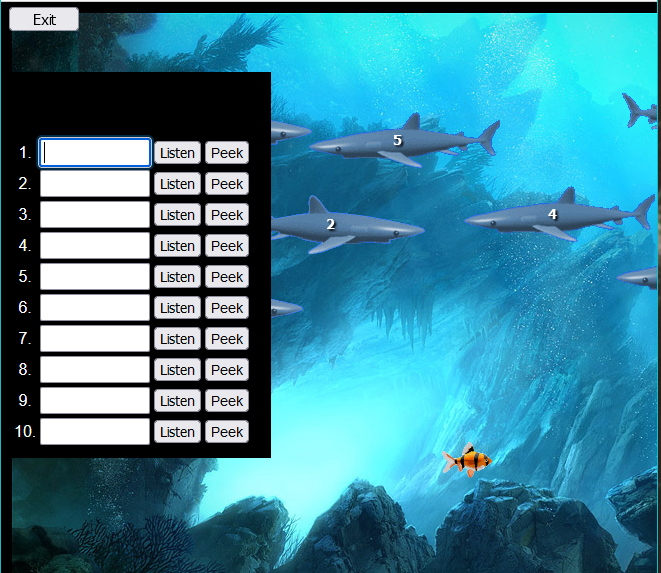Focus the answer field for row 9
The image size is (661, 573).
pos(95,401)
